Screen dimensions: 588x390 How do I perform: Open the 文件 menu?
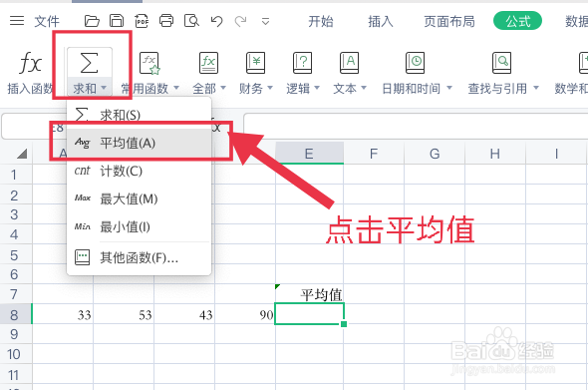(47, 21)
